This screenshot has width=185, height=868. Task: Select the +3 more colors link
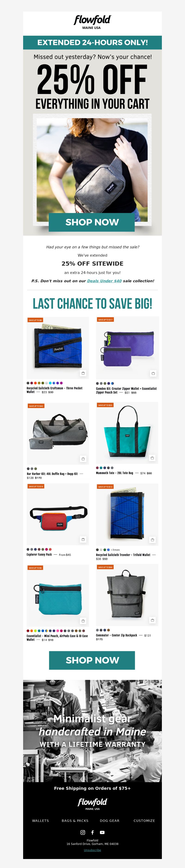115,550
